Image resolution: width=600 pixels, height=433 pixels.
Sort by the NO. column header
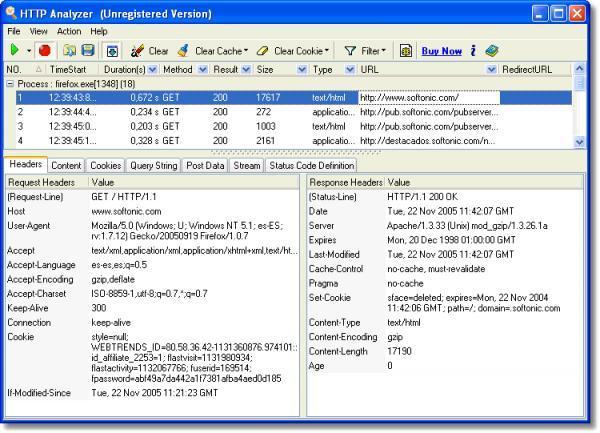pos(24,70)
